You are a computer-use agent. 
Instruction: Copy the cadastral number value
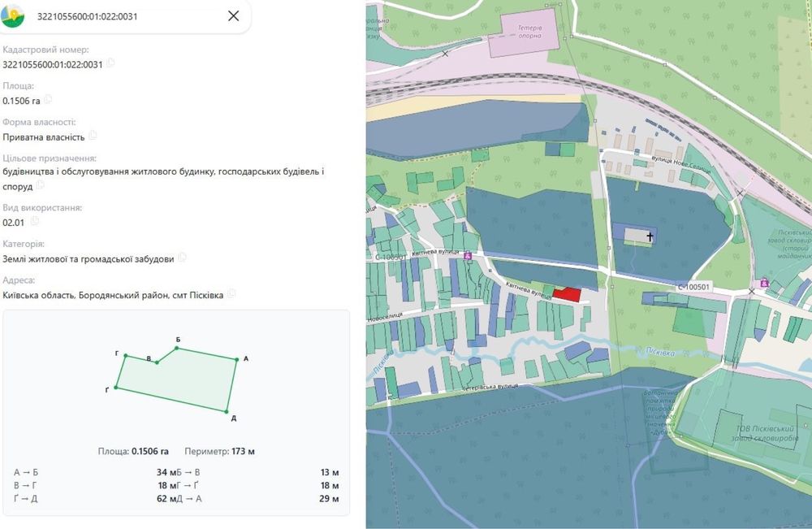click(x=110, y=63)
